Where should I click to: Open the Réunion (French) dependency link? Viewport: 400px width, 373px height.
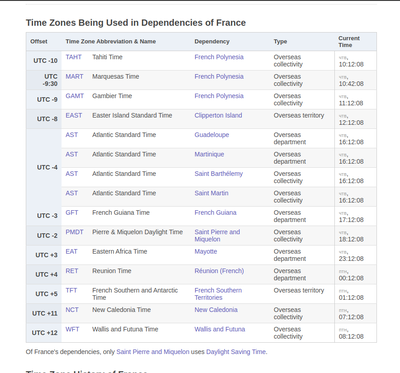(219, 271)
